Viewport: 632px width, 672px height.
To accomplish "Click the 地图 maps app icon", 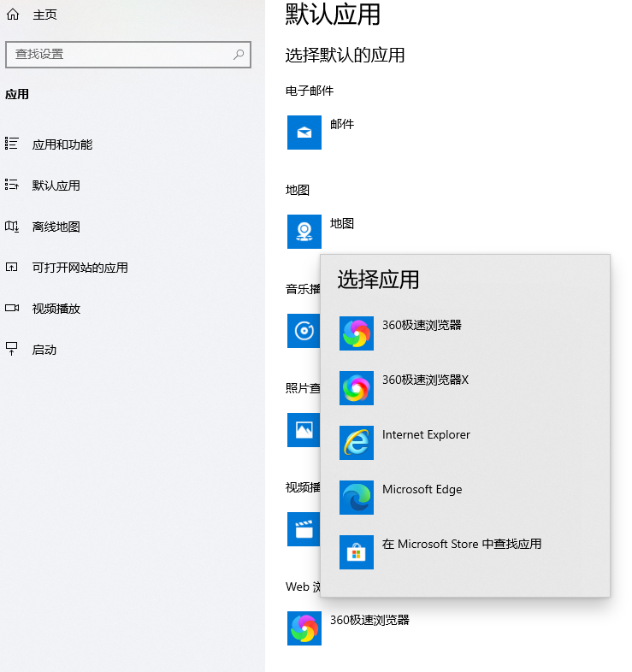I will pos(304,232).
